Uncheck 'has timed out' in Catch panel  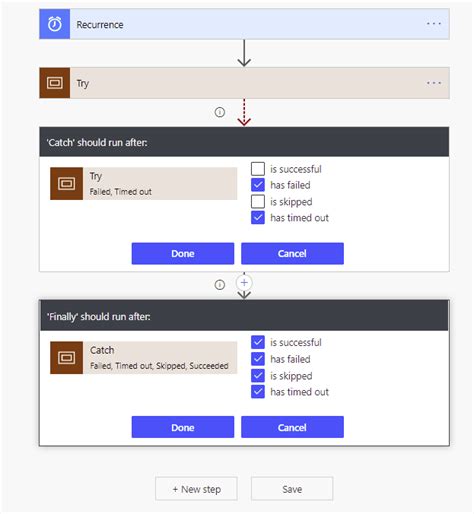(x=258, y=218)
